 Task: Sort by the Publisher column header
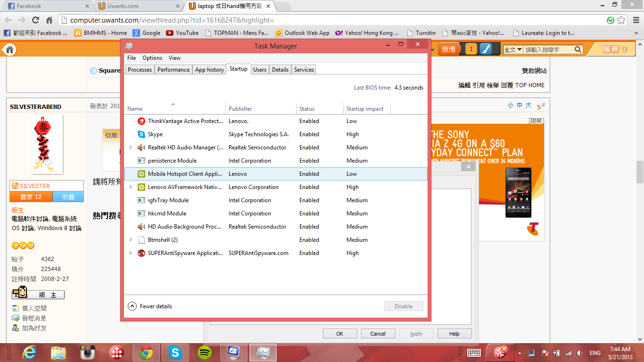tap(261, 108)
